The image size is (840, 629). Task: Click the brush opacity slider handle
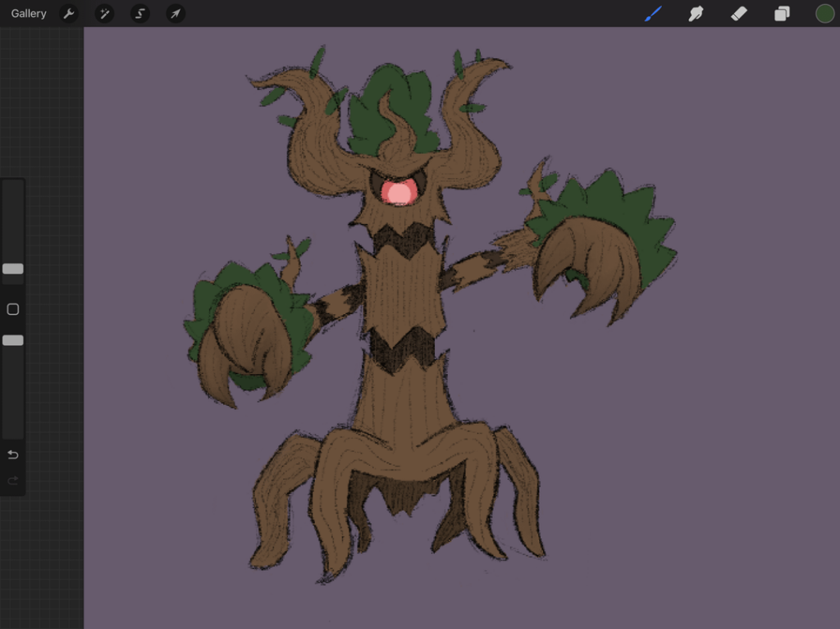(x=13, y=340)
